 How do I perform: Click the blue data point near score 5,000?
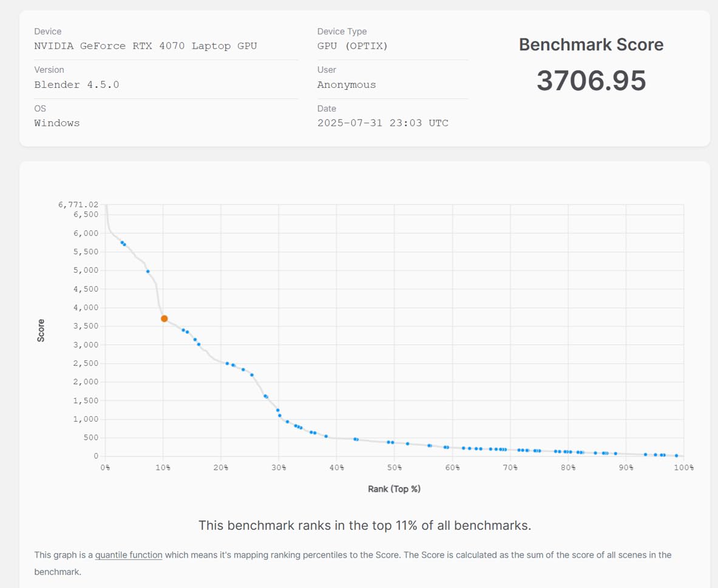pyautogui.click(x=148, y=271)
